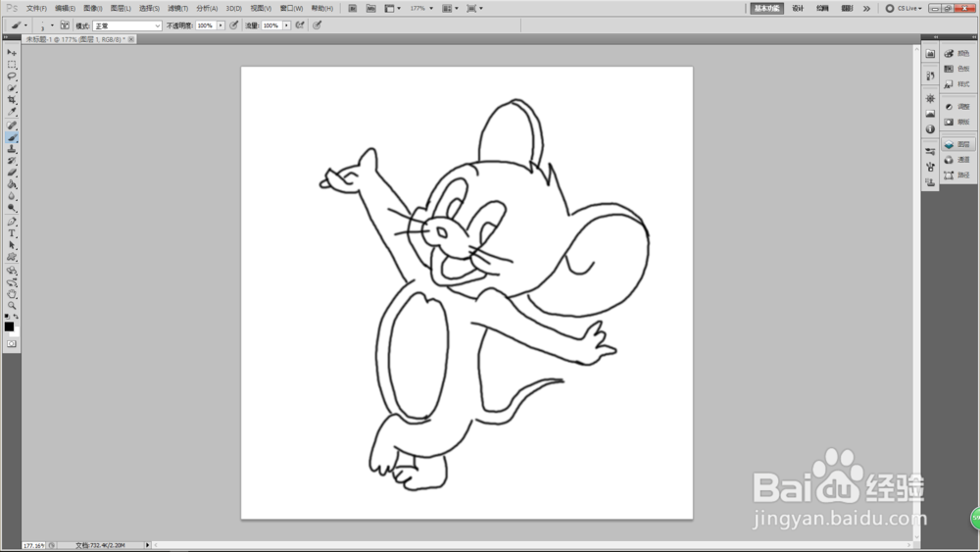Open the 文件(F) menu
The height and width of the screenshot is (552, 980).
[x=36, y=8]
